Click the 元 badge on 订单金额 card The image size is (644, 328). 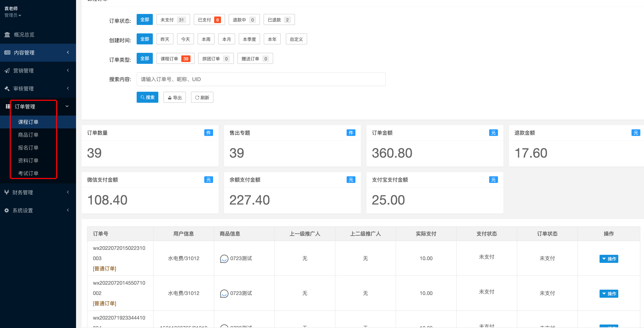click(493, 133)
